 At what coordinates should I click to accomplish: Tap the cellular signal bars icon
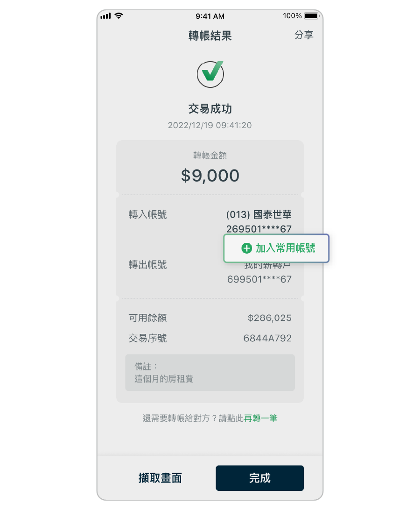tap(105, 15)
